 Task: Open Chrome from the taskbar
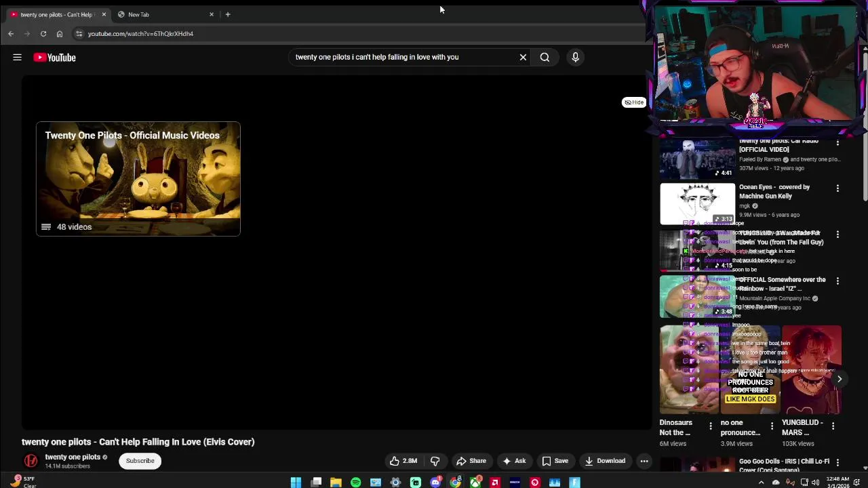pyautogui.click(x=455, y=483)
